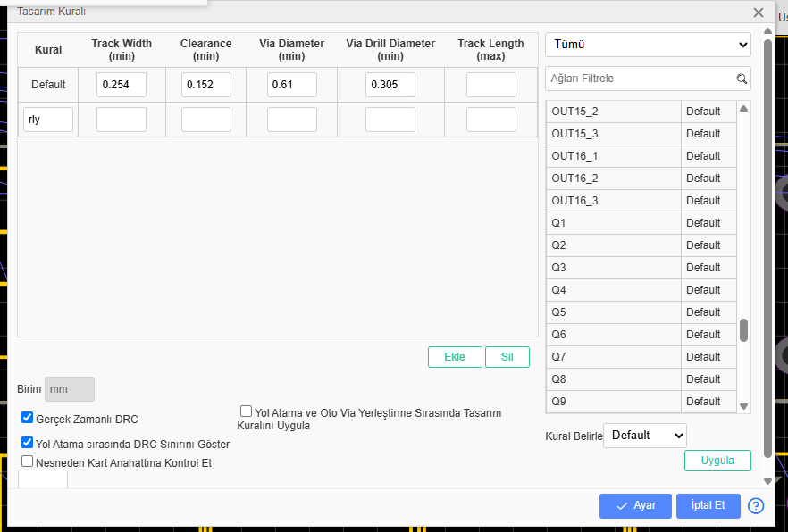This screenshot has width=788, height=532.
Task: Toggle Gerçek Zamanlı DRC checkbox
Action: pos(27,418)
